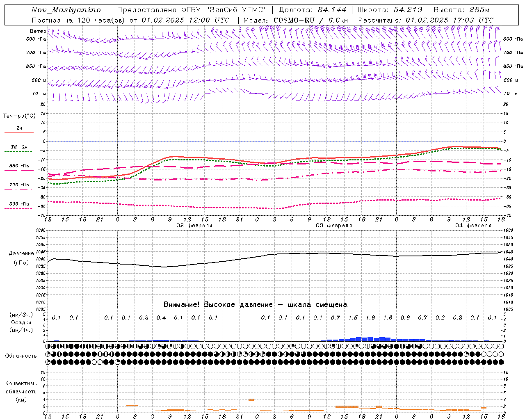Click the 02 февраля date label
The image size is (525, 420).
pyautogui.click(x=194, y=226)
